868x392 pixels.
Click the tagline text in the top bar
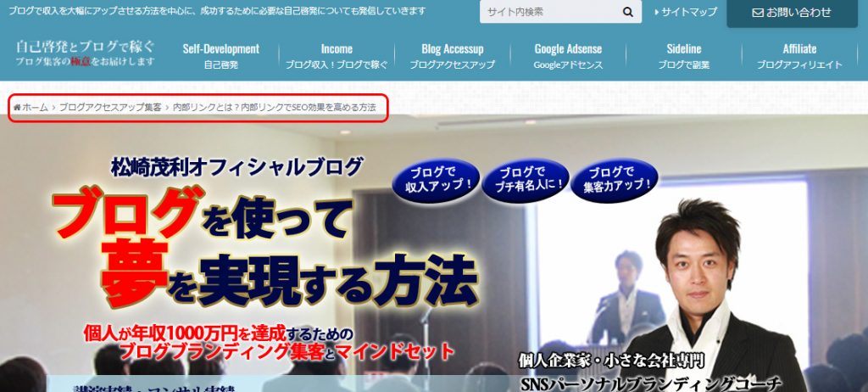coord(217,10)
